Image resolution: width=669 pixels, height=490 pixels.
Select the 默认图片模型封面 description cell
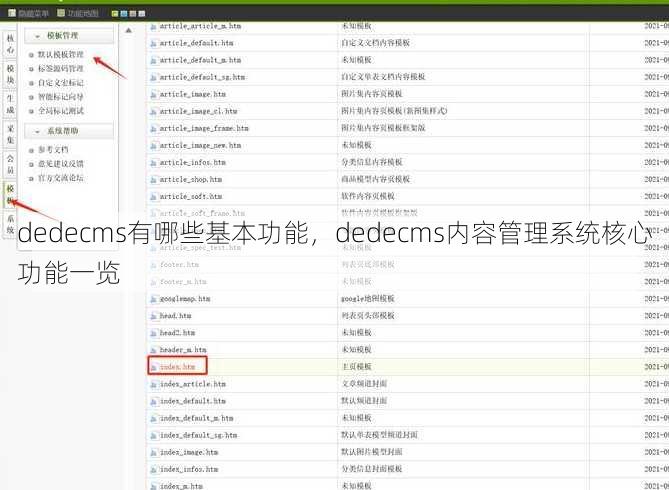[372, 452]
